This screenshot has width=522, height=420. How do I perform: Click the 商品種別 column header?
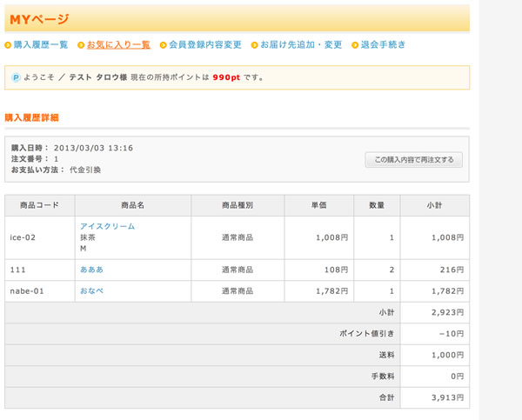pyautogui.click(x=238, y=205)
